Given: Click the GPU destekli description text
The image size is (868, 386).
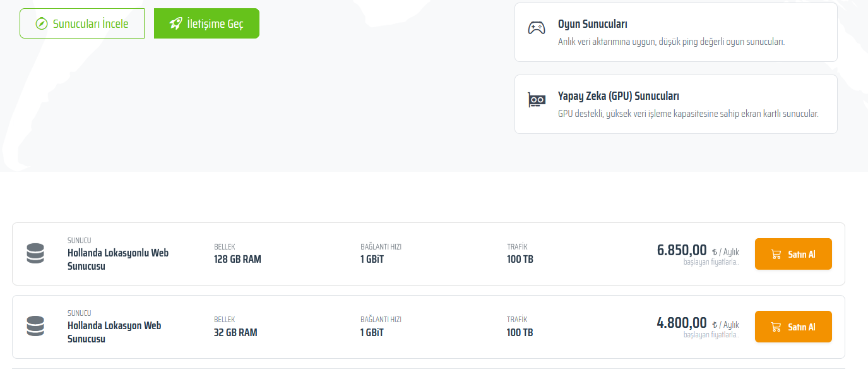Looking at the screenshot, I should pos(687,114).
